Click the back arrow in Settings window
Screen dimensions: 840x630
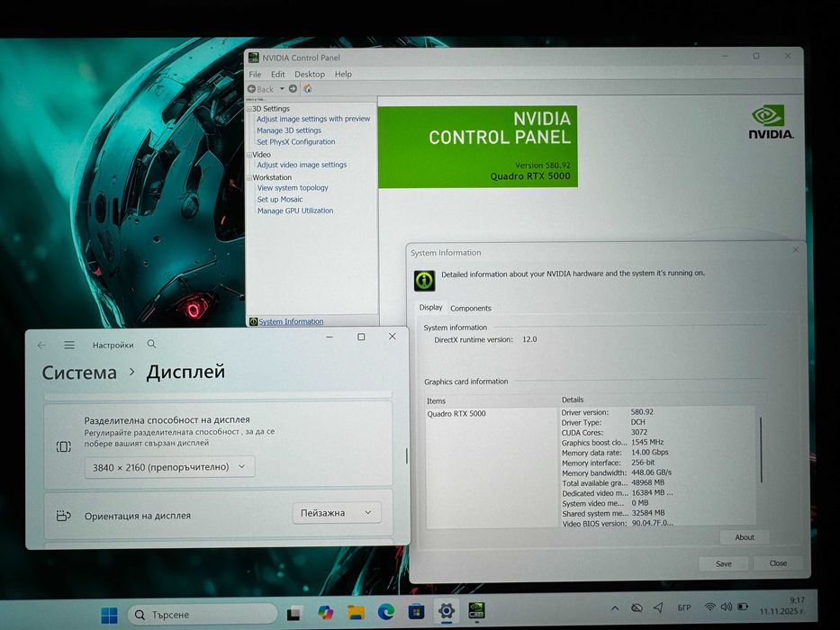point(41,346)
